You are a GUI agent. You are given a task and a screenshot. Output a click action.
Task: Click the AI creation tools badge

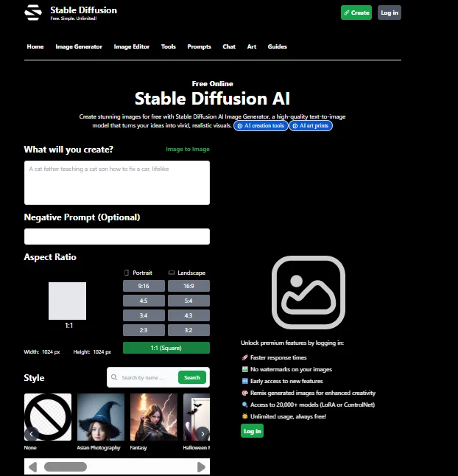(261, 126)
